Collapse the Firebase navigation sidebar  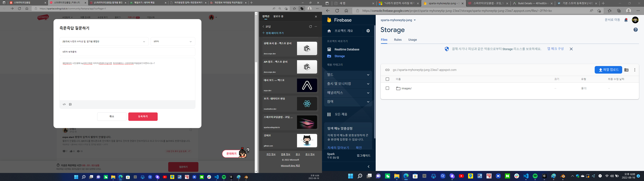(368, 167)
